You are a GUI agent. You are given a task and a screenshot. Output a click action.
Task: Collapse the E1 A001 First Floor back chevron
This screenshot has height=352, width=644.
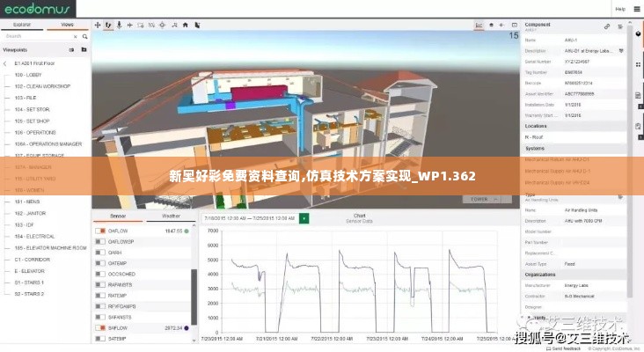pos(5,63)
